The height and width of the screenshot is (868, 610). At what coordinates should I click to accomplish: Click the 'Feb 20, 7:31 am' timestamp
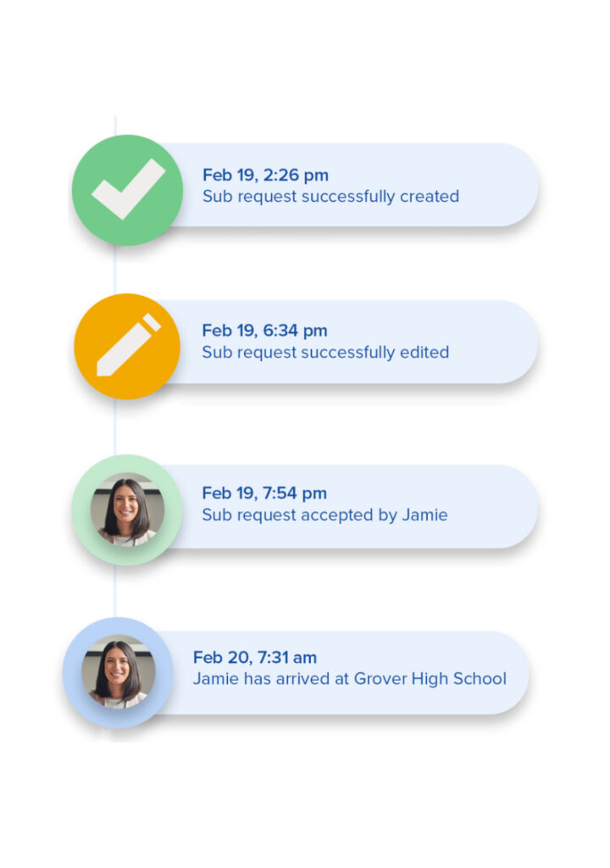click(255, 658)
